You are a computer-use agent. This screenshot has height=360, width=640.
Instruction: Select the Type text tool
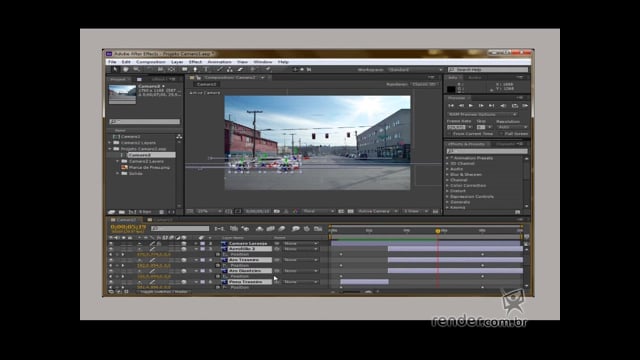pyautogui.click(x=205, y=70)
